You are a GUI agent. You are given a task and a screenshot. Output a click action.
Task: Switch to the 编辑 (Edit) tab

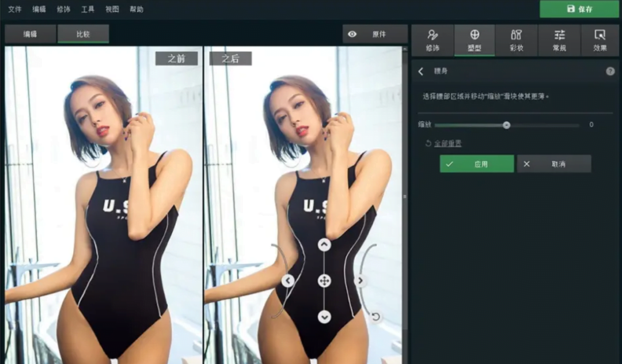[30, 34]
